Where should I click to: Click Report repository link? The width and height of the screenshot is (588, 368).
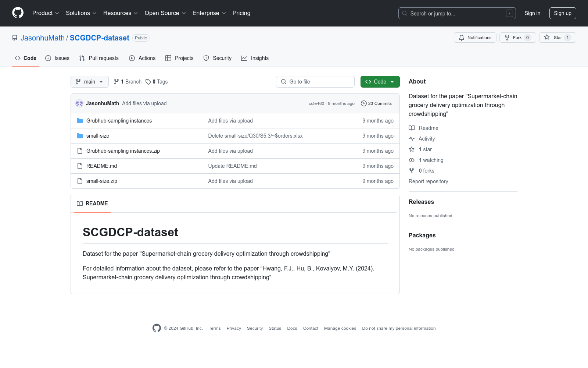(x=428, y=181)
